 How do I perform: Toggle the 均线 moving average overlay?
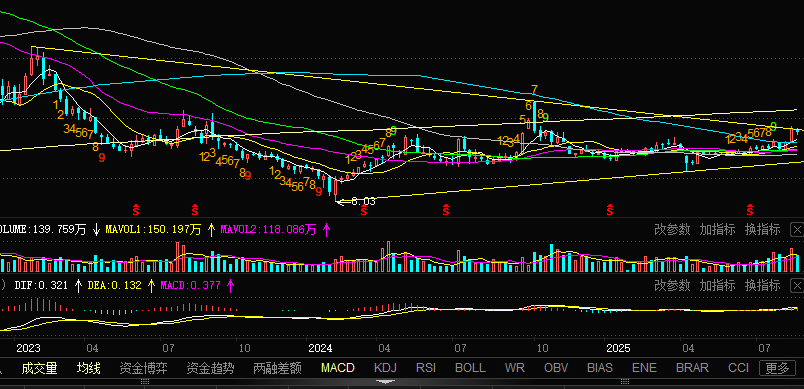pos(89,367)
